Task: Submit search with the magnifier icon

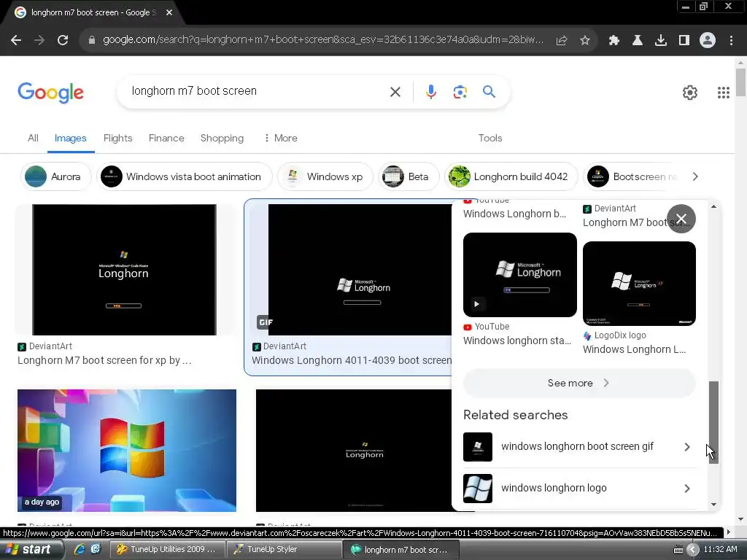Action: point(489,91)
